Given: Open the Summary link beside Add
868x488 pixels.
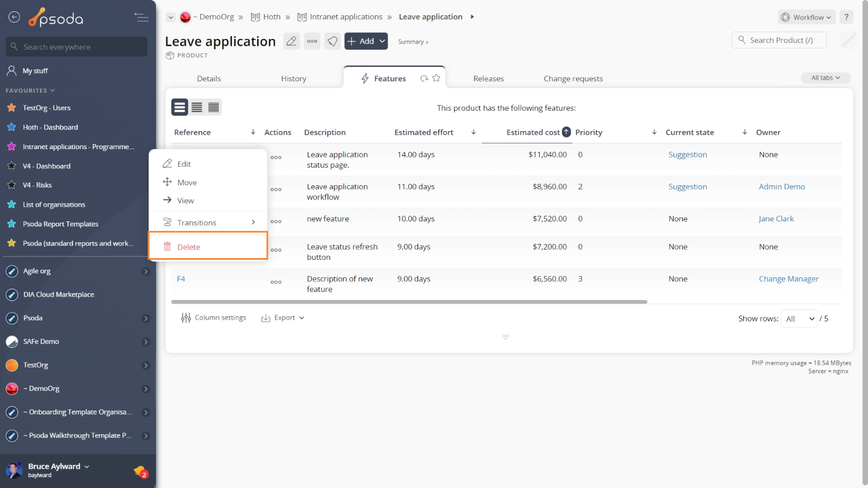Looking at the screenshot, I should (x=413, y=42).
